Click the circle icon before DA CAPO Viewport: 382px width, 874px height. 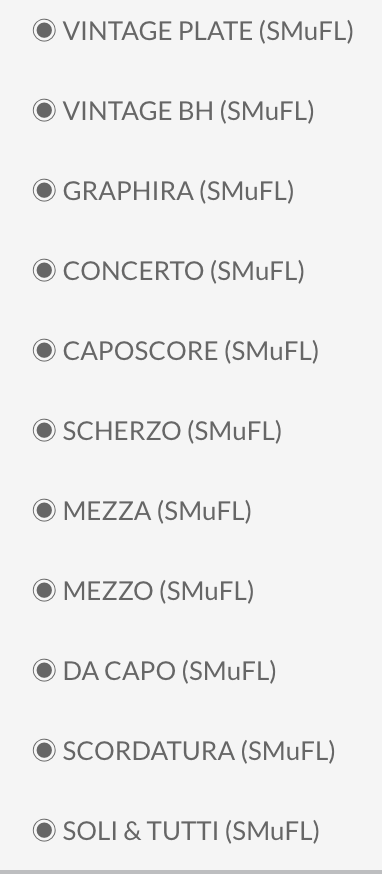click(x=44, y=670)
